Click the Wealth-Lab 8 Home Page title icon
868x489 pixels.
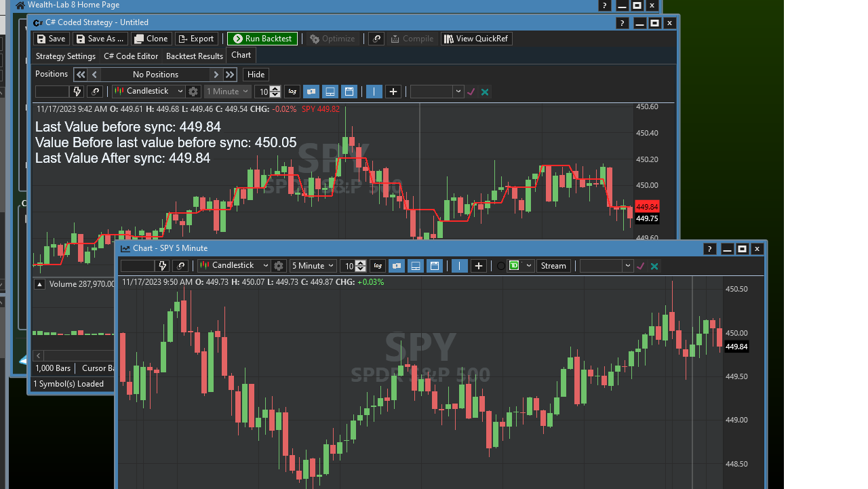coord(20,5)
